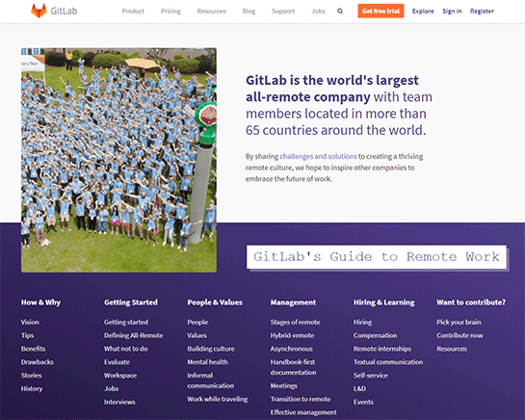Click the GitLab fox logo

click(x=39, y=11)
